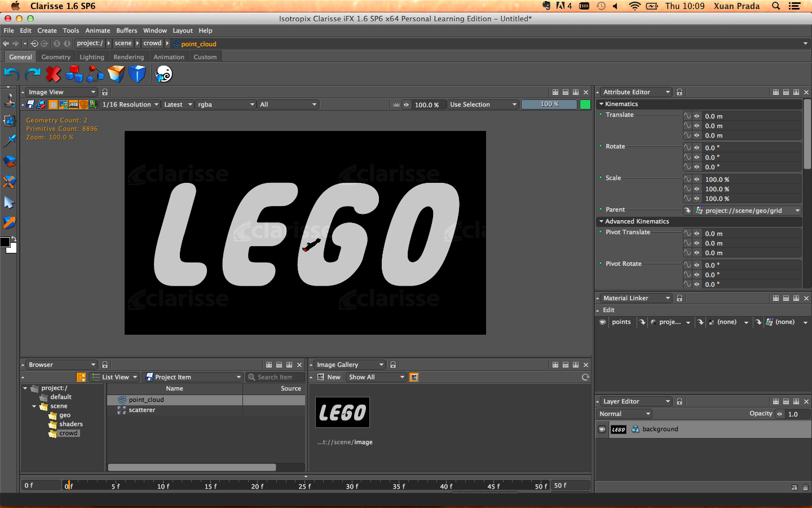Open the rgba channel dropdown
The image size is (812, 508).
(x=226, y=104)
